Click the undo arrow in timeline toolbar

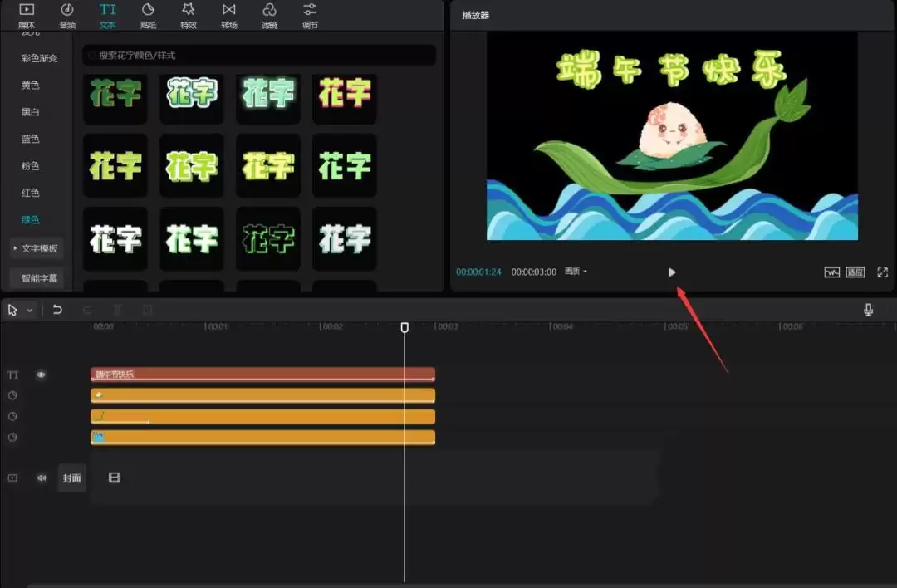pos(57,310)
